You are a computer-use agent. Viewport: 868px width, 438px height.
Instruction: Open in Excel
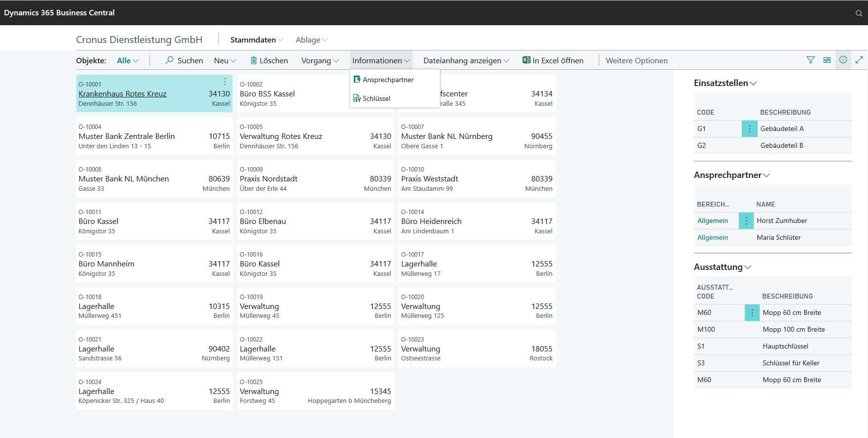[x=553, y=60]
